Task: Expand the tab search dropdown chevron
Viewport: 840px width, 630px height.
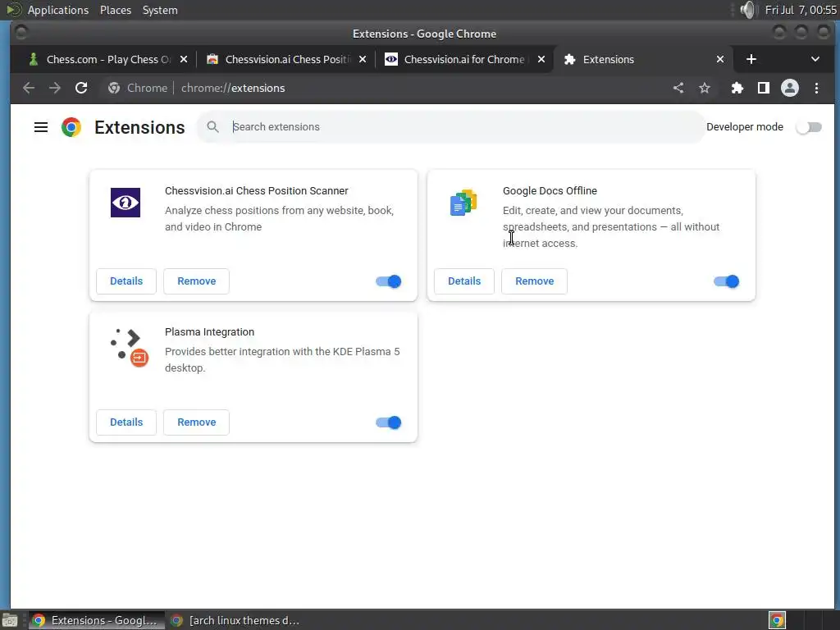Action: (x=815, y=59)
